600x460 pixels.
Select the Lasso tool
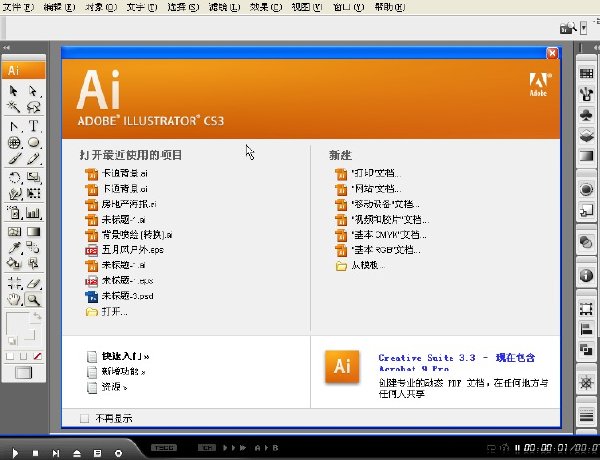point(33,107)
